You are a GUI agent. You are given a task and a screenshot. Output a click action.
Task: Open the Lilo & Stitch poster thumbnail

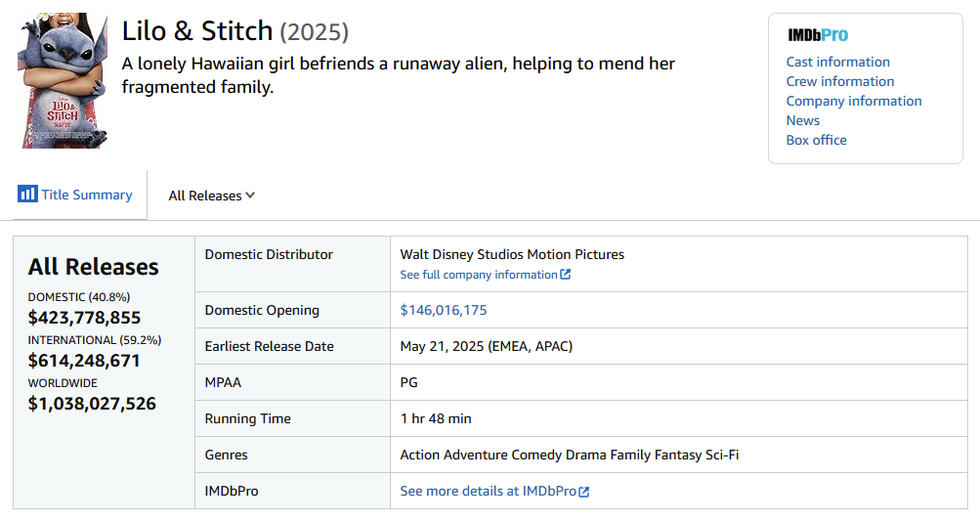pos(64,80)
